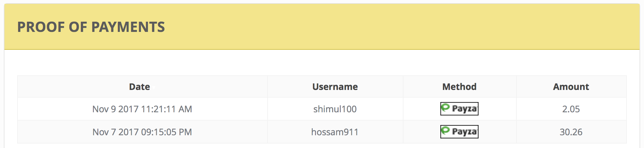Select the 2.05 amount value
This screenshot has height=148, width=644.
[x=571, y=109]
